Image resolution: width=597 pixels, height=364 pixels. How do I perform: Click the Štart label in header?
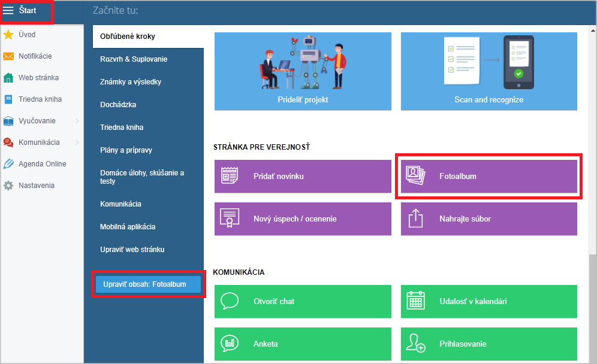(28, 10)
